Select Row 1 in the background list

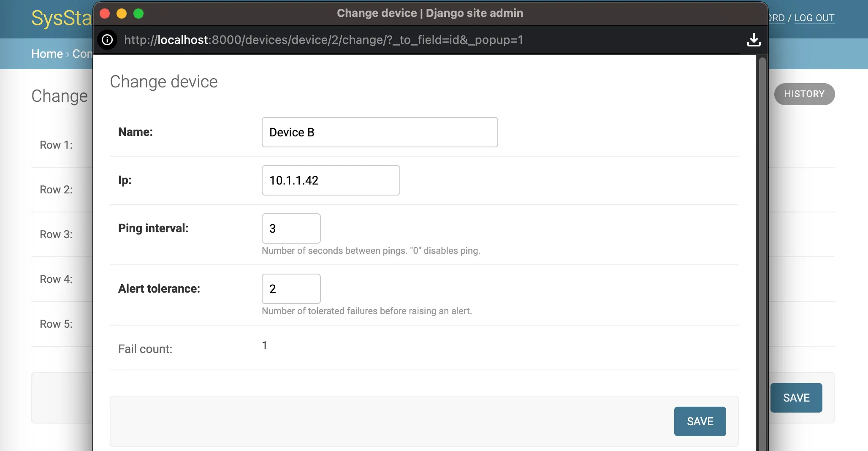[x=56, y=145]
